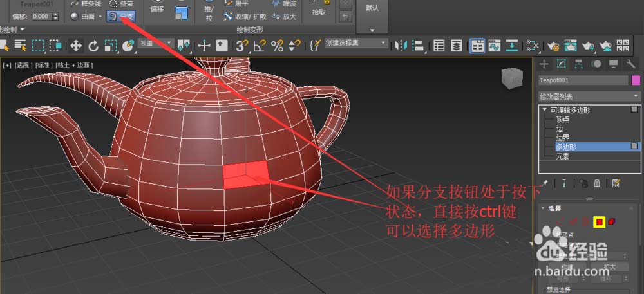The height and width of the screenshot is (294, 644).
Task: Click the 收缩/扩散 pinch-spread tool
Action: (245, 16)
